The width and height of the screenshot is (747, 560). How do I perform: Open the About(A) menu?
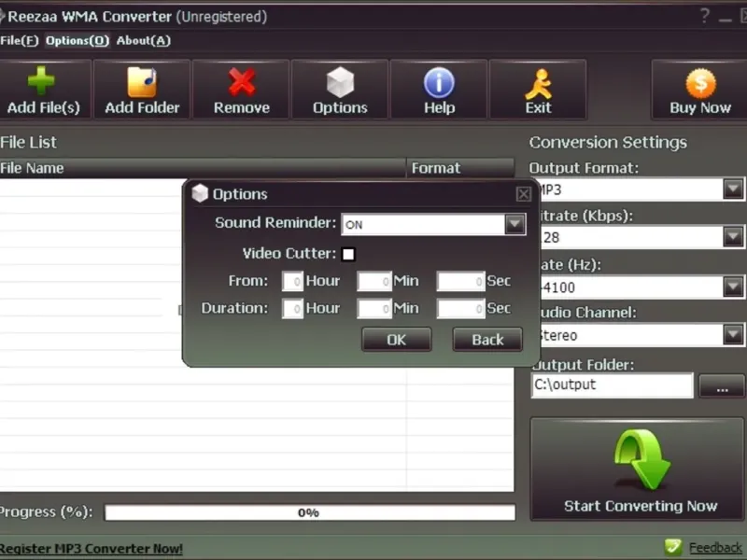[144, 40]
